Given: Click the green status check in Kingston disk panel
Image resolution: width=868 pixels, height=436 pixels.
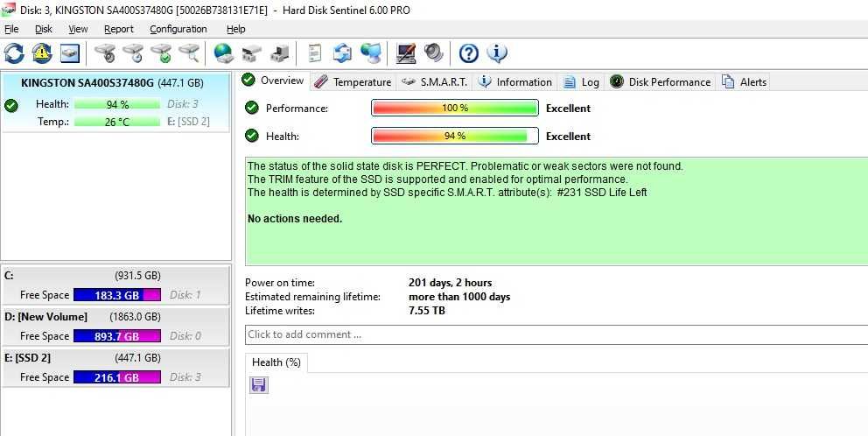Looking at the screenshot, I should point(10,105).
